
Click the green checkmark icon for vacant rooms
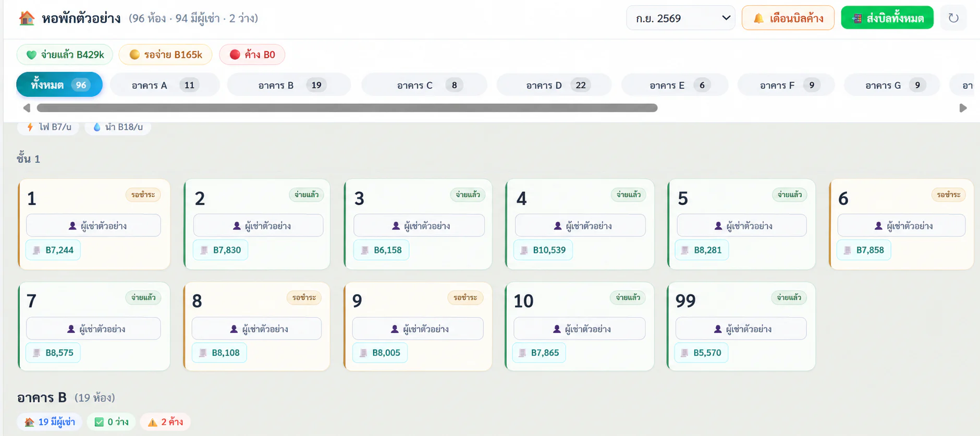click(99, 422)
